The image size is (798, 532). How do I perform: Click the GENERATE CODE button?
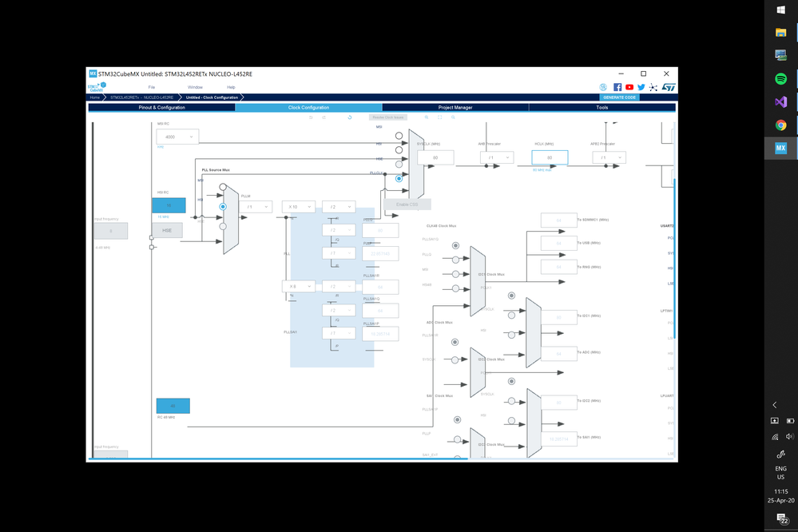619,97
